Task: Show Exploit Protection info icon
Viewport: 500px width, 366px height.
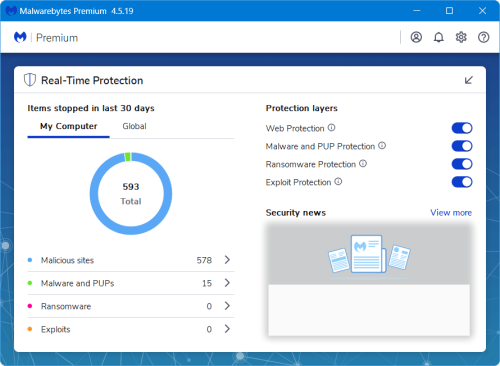Action: (x=338, y=182)
